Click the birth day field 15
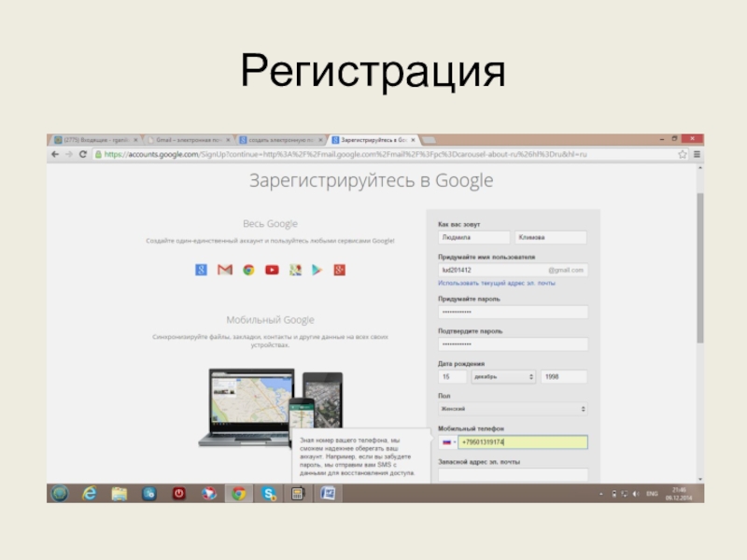Viewport: 747px width, 560px height. (x=452, y=377)
